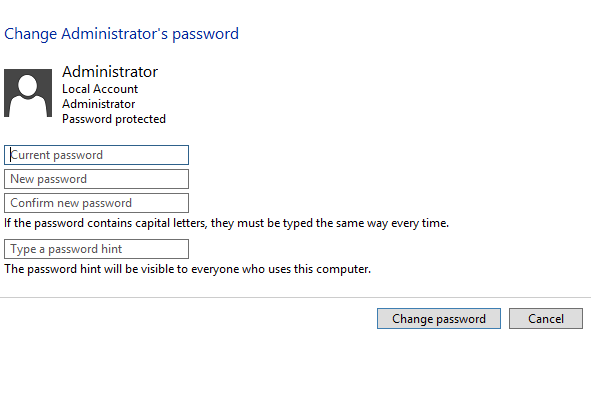This screenshot has width=591, height=399.
Task: Click into the New password box
Action: pyautogui.click(x=96, y=179)
